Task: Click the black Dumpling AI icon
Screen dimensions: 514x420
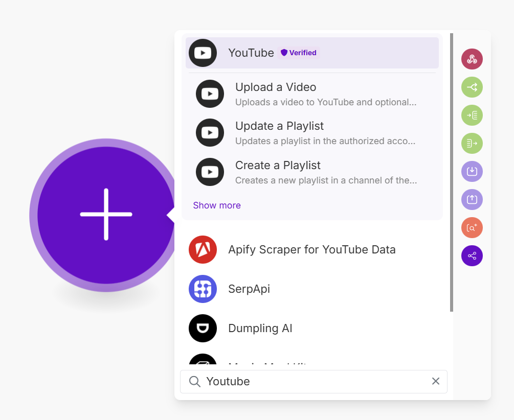Action: pyautogui.click(x=203, y=328)
